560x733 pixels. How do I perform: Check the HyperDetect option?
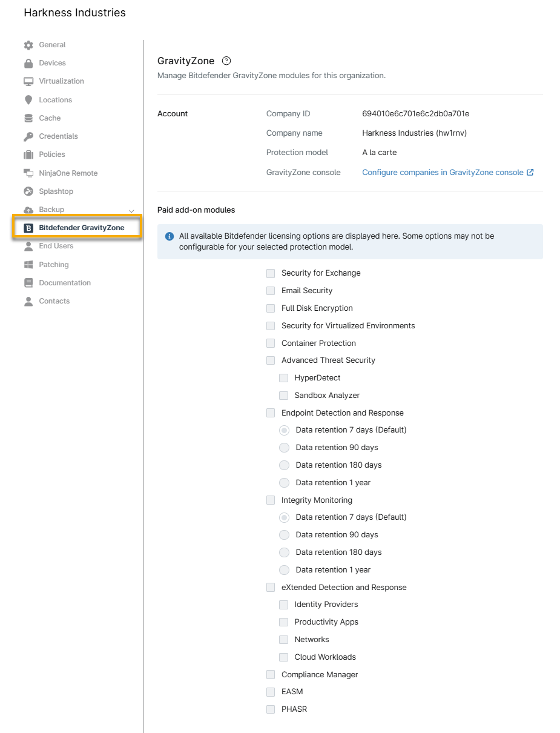pyautogui.click(x=283, y=378)
